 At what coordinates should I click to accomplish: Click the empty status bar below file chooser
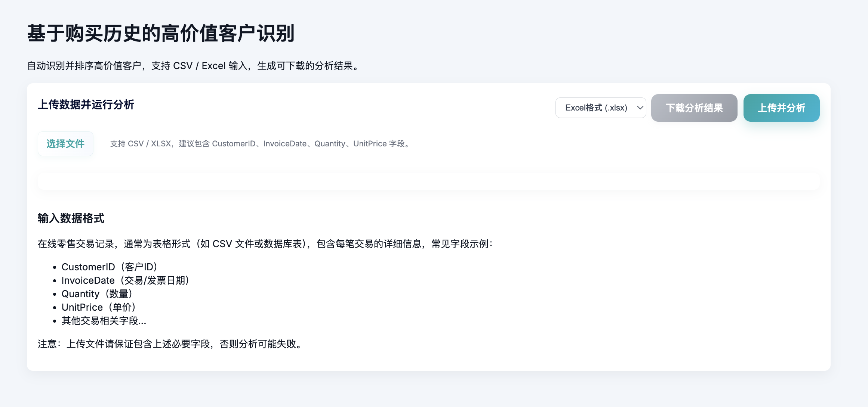(x=428, y=181)
